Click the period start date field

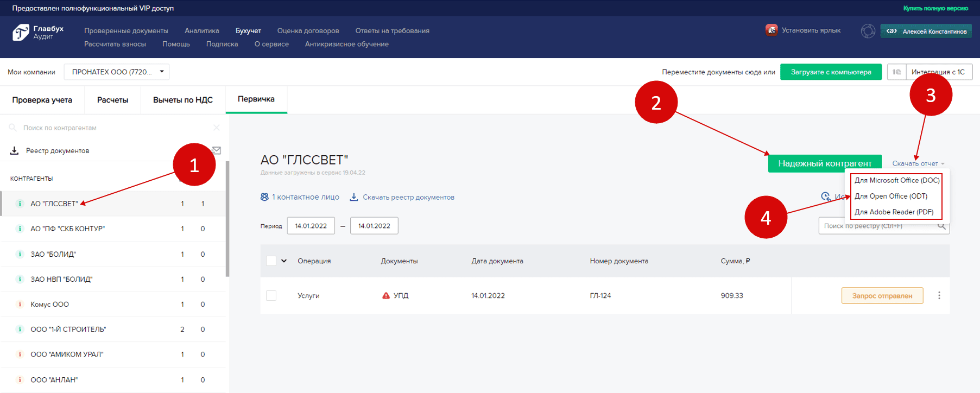coord(311,226)
